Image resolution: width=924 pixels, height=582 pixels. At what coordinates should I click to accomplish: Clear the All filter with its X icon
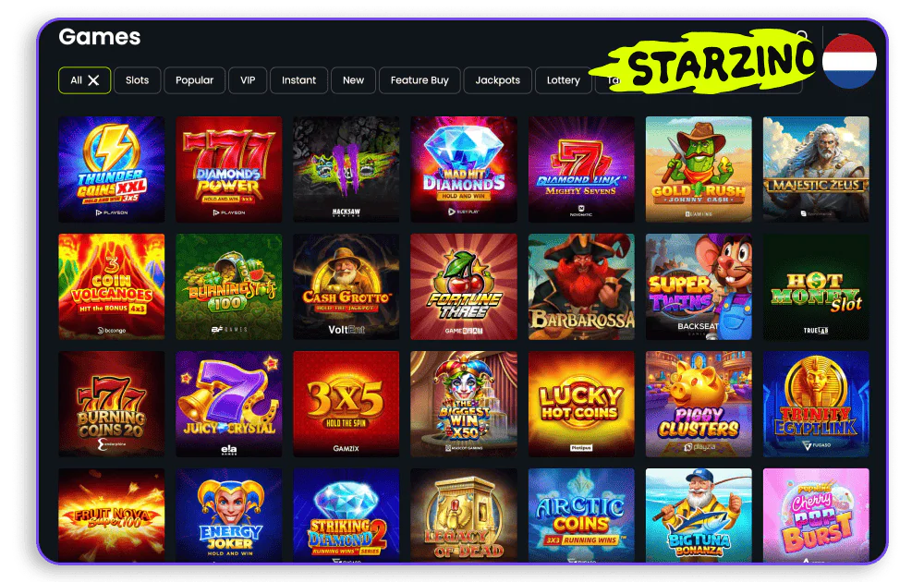tap(93, 80)
